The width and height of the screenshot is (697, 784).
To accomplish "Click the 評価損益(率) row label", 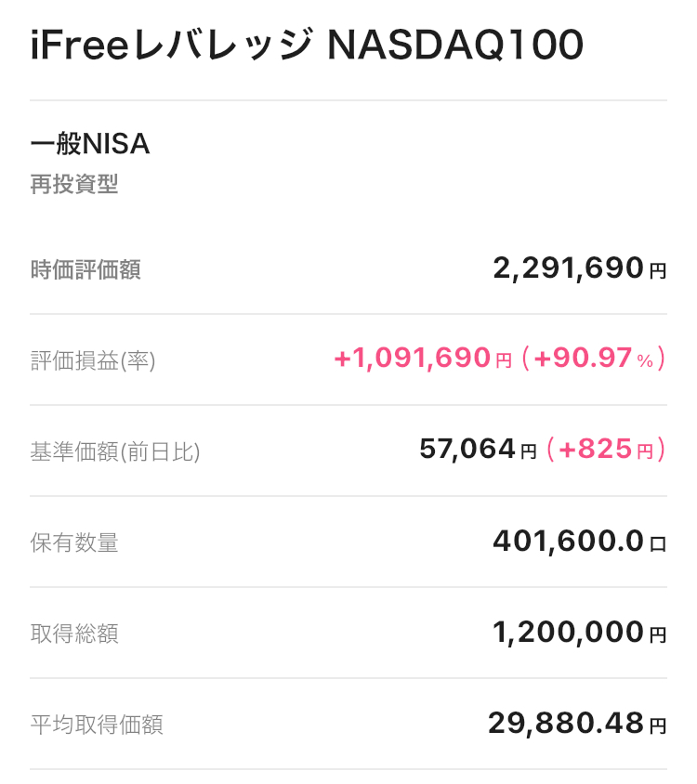I will pos(93,360).
